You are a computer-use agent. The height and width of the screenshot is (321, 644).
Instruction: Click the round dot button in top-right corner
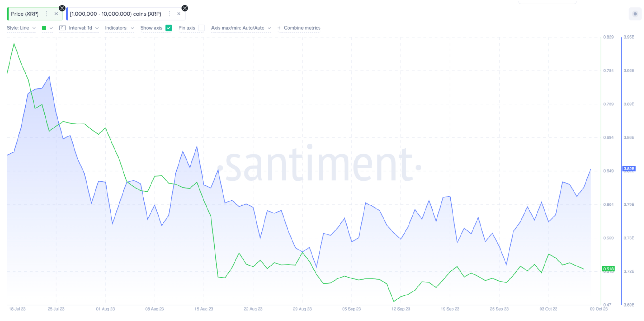click(635, 14)
